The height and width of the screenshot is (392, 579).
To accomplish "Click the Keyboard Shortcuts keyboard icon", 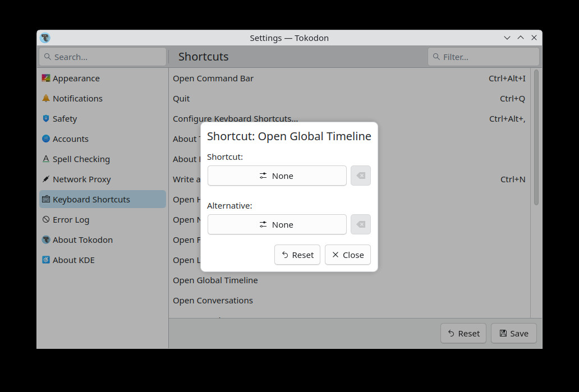I will click(46, 199).
